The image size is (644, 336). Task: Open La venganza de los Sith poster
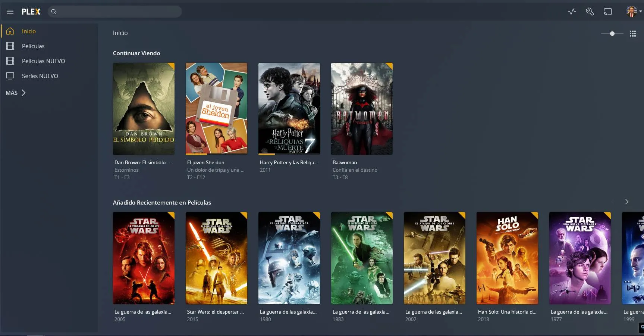(x=144, y=258)
